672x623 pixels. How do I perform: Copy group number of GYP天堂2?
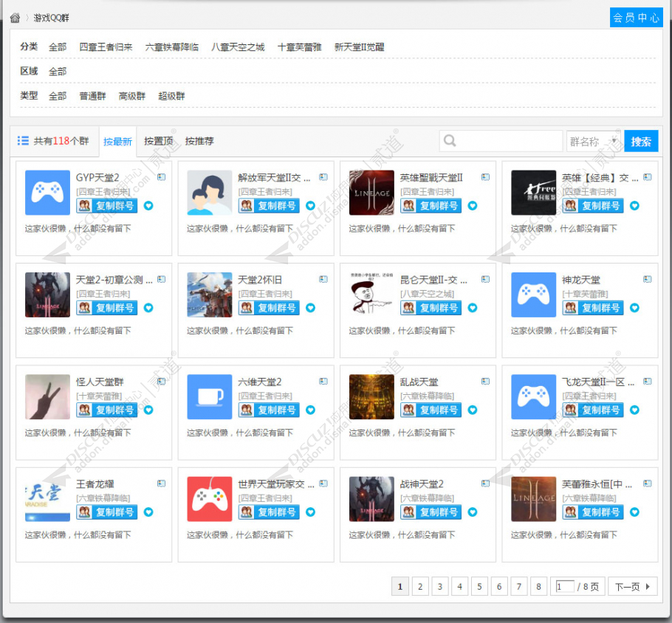point(107,206)
